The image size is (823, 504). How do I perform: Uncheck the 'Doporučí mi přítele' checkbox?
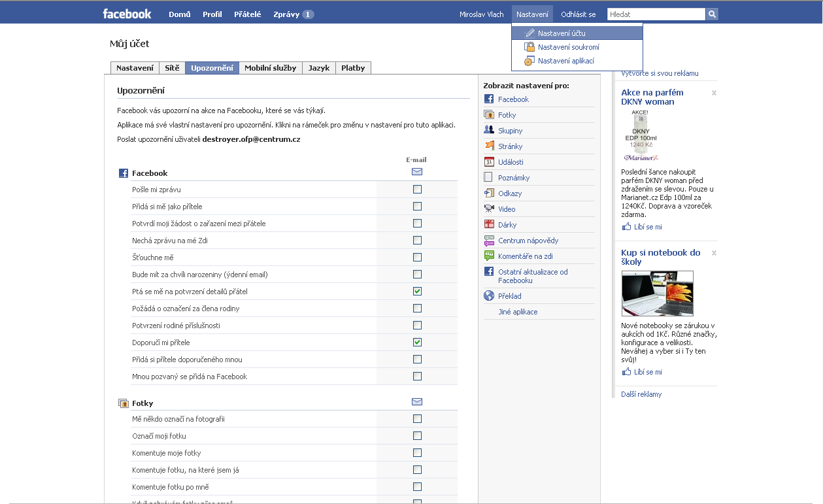coord(417,343)
